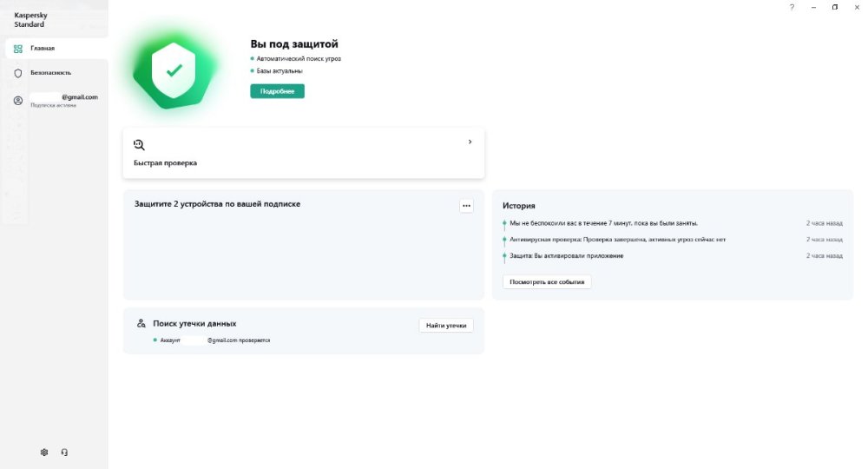Click the 'Мы не беспокоили вас' history entry
This screenshot has height=469, width=868.
click(603, 223)
